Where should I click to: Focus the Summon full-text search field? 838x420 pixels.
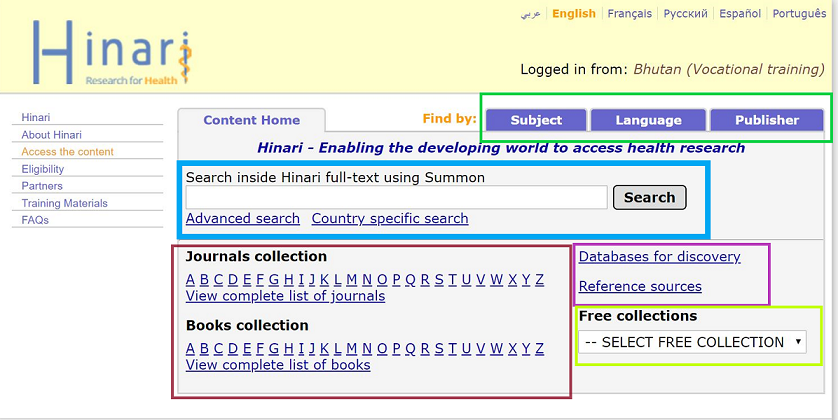396,197
